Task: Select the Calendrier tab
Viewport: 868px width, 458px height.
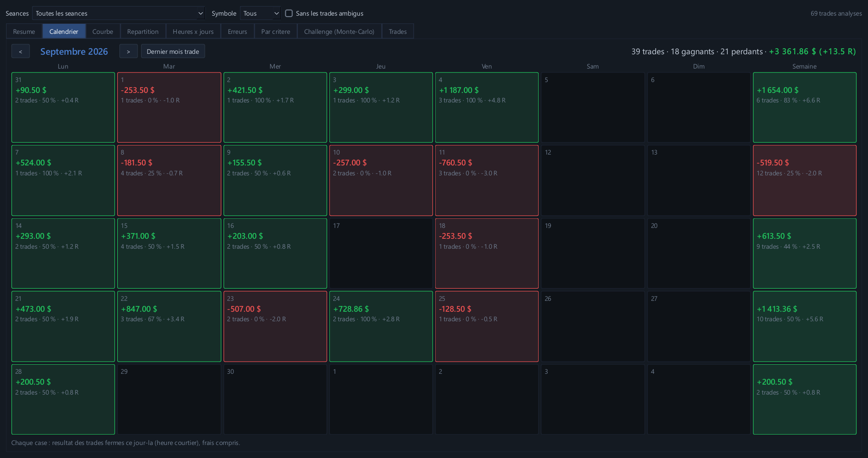Action: tap(64, 31)
